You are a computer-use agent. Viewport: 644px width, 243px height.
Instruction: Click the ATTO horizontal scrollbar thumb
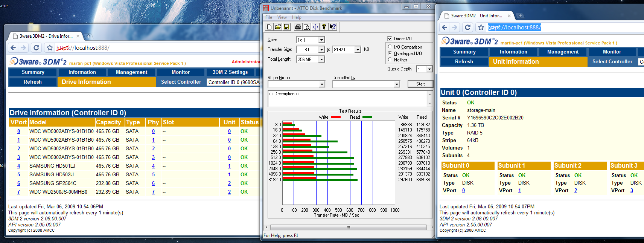pyautogui.click(x=348, y=227)
